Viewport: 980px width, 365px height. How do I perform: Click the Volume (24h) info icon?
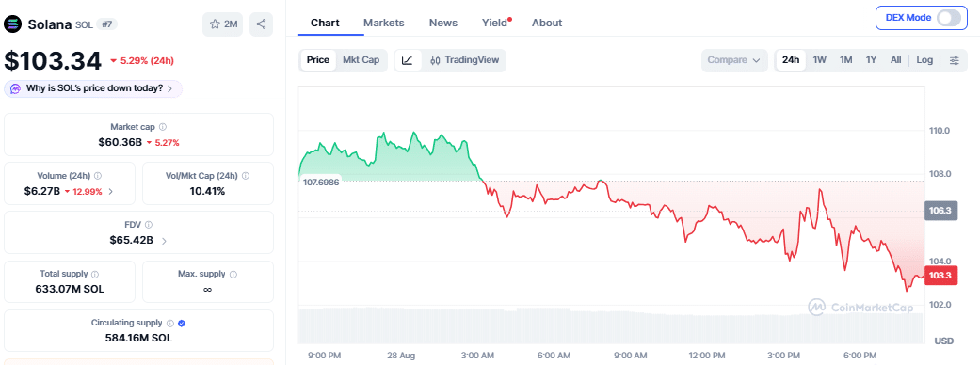pos(98,176)
